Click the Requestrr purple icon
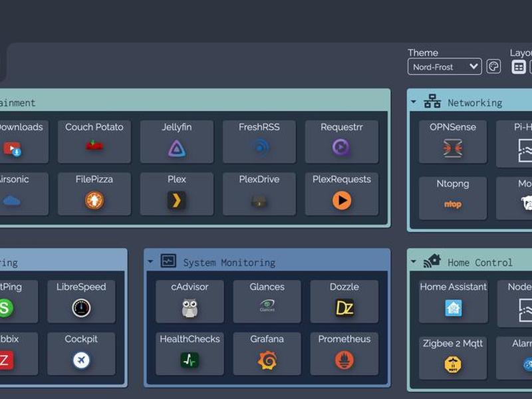This screenshot has width=532, height=399. [x=341, y=147]
